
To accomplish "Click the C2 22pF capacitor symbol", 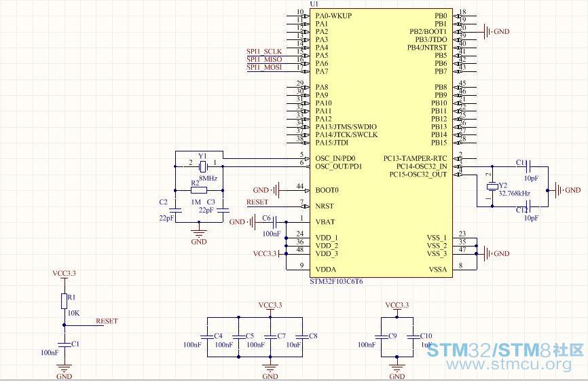I will tap(175, 209).
